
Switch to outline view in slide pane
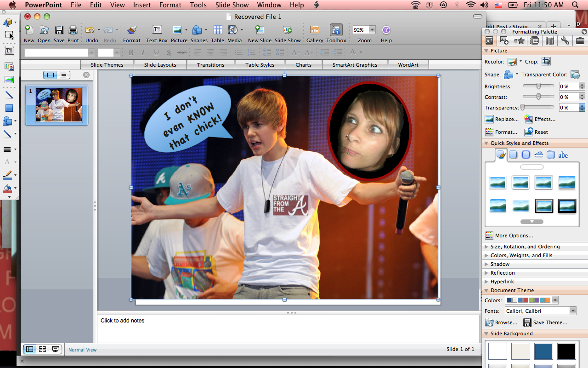tap(63, 75)
